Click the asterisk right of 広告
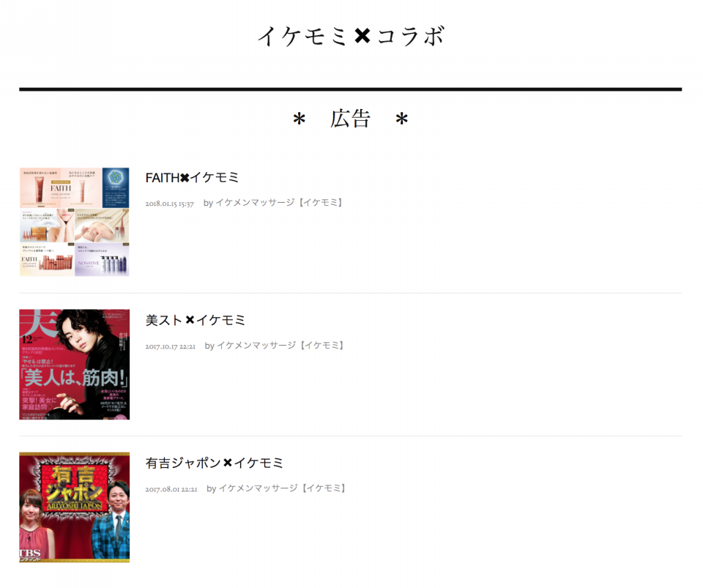This screenshot has height=588, width=703. click(402, 119)
